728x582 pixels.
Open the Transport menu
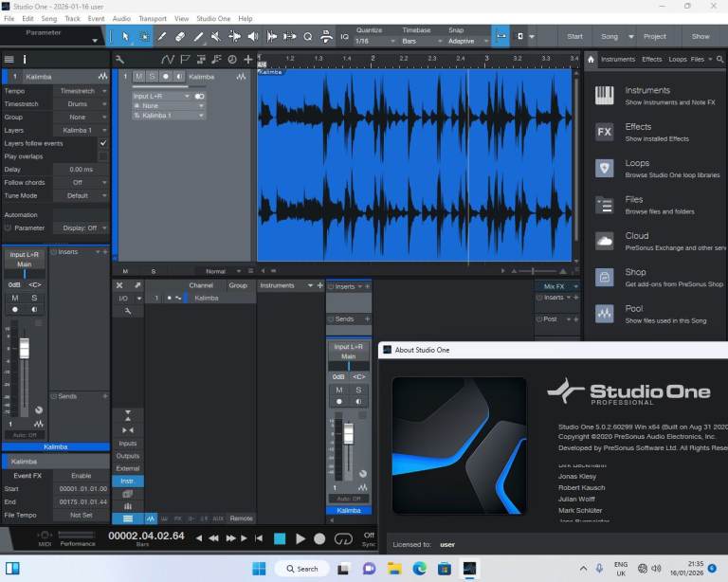tap(152, 18)
